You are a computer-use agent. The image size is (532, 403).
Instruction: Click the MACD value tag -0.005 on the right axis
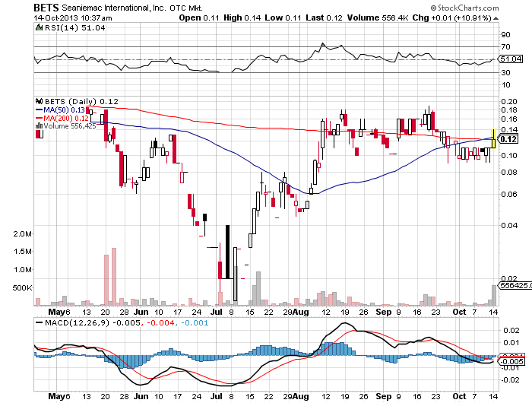click(511, 362)
